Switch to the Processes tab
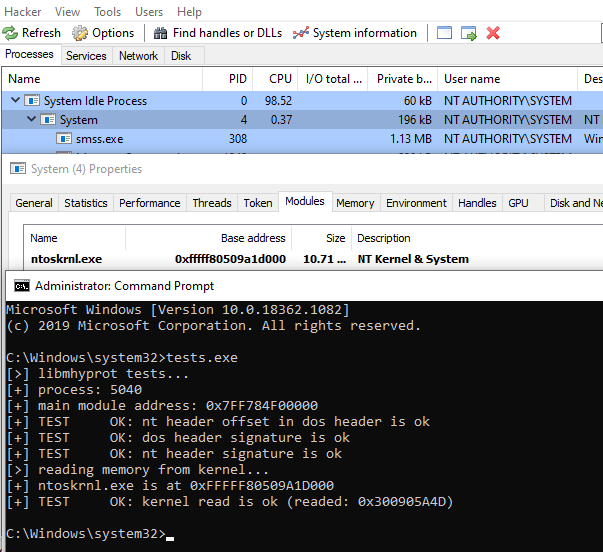Image resolution: width=603 pixels, height=552 pixels. coord(29,54)
